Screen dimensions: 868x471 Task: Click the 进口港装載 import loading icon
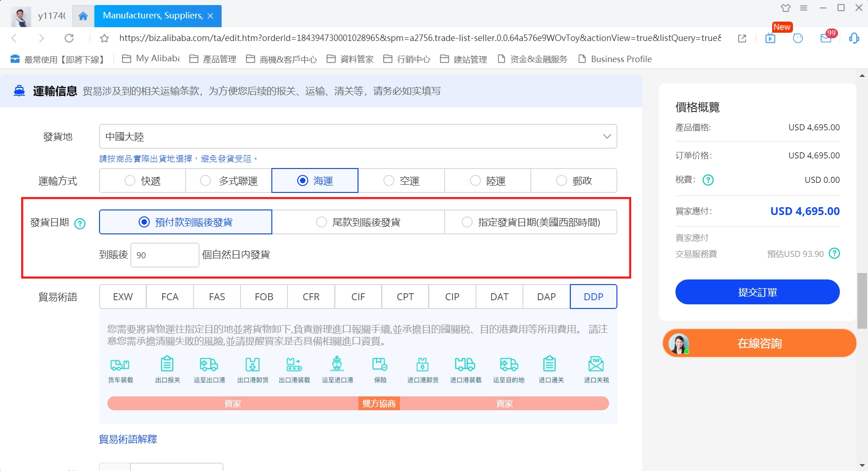tap(465, 365)
